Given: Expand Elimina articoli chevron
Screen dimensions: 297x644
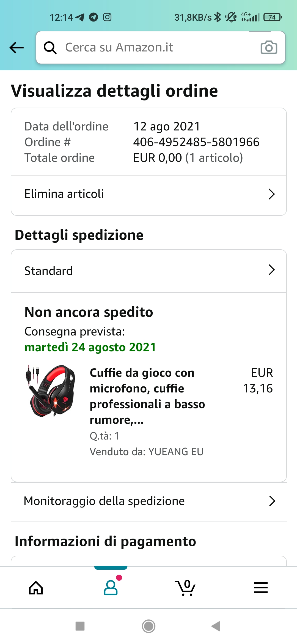Looking at the screenshot, I should (272, 194).
